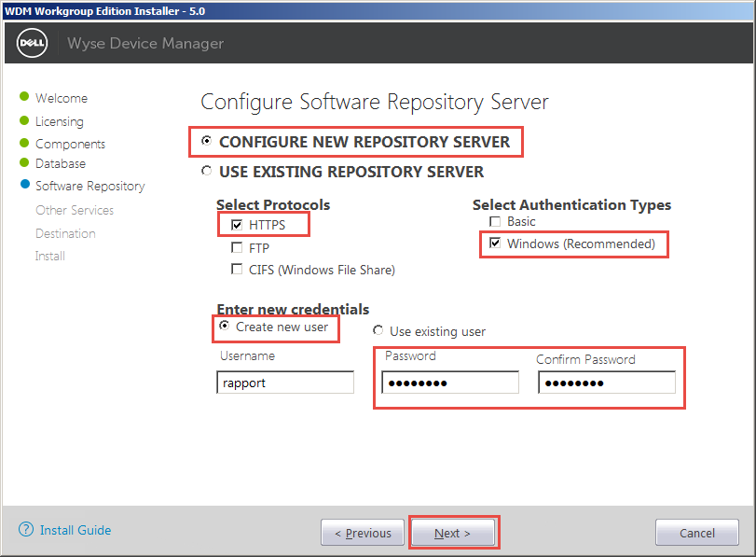The image size is (756, 557).
Task: Click the Next button to continue
Action: point(453,532)
